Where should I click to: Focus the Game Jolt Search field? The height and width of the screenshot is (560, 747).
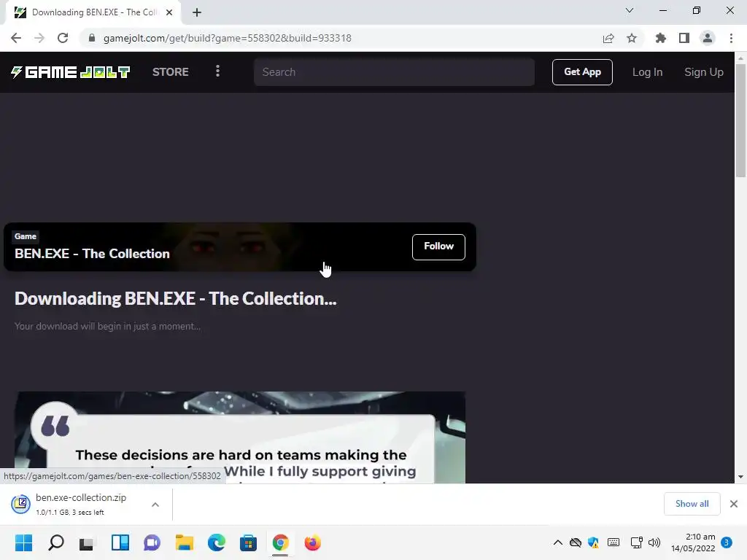(x=394, y=72)
